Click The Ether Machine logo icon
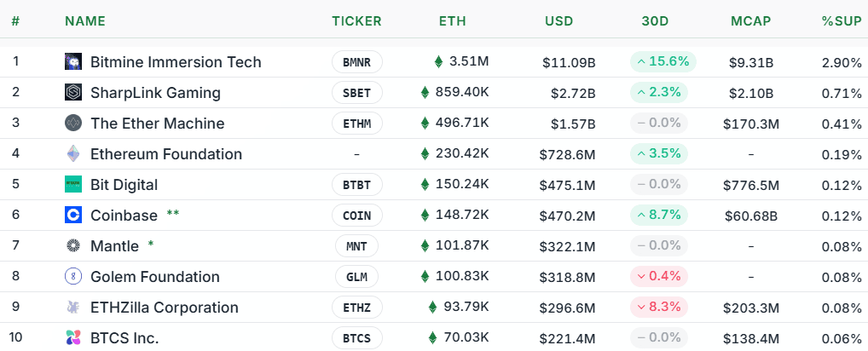Viewport: 868px width, 351px height. (72, 124)
